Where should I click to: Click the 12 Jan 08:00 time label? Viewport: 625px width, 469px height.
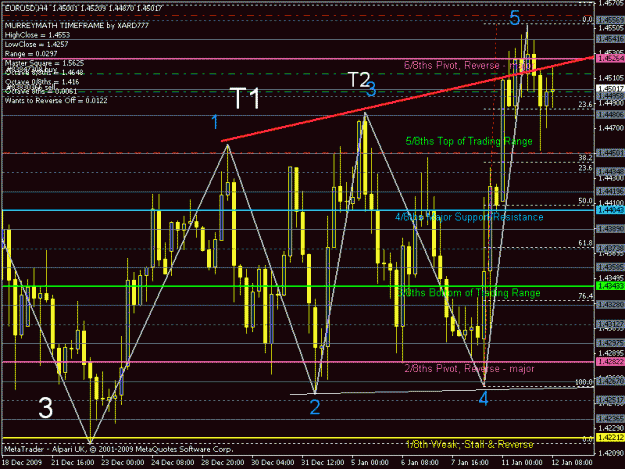tap(571, 463)
